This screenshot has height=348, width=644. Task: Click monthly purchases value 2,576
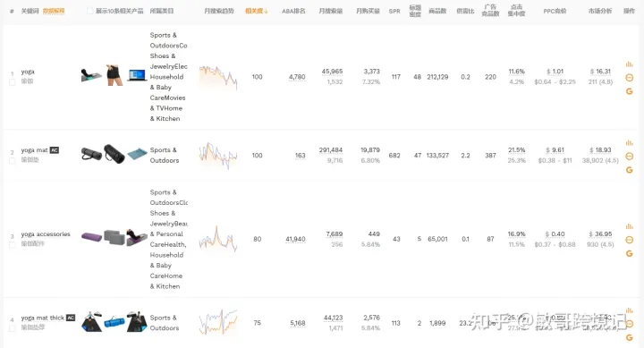click(372, 318)
